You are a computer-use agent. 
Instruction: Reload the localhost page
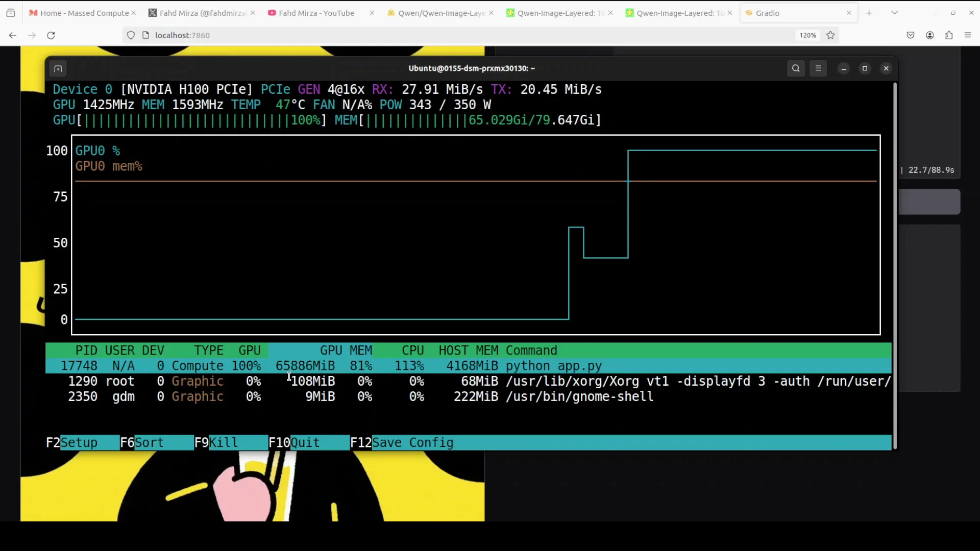coord(51,35)
